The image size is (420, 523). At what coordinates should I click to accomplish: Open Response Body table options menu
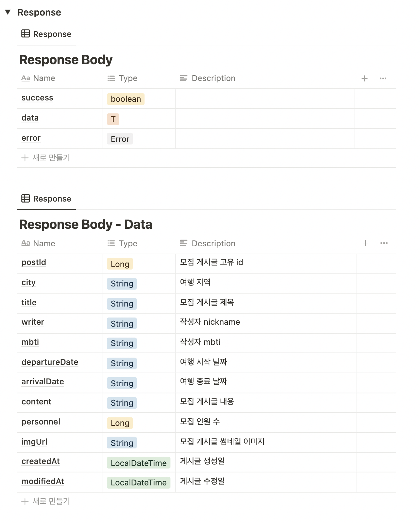[383, 78]
